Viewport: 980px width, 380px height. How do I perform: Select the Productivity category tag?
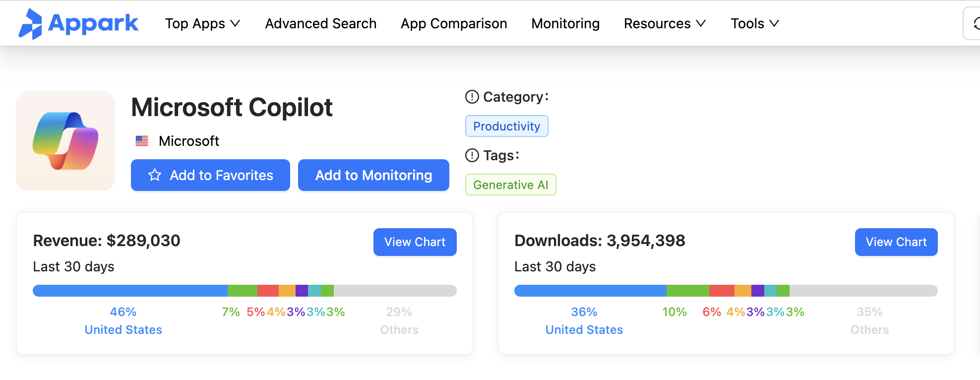[506, 126]
